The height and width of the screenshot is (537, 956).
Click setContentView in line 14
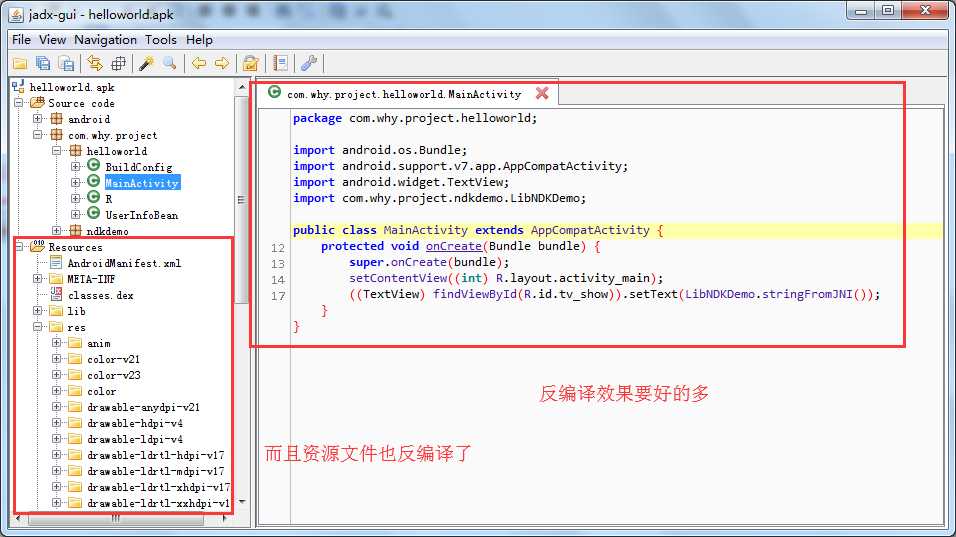(x=398, y=278)
